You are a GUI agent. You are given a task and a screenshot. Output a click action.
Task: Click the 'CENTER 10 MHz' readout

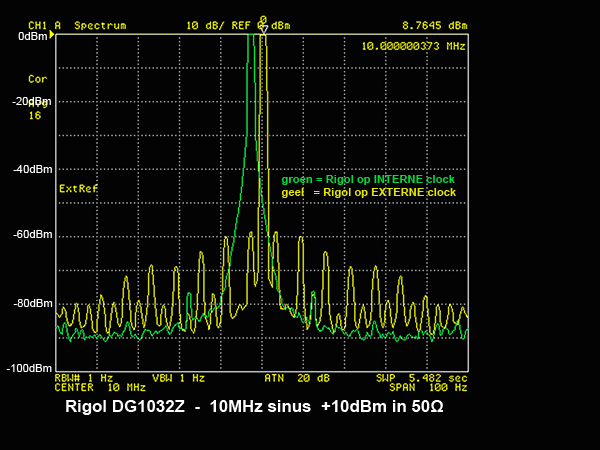(x=100, y=388)
